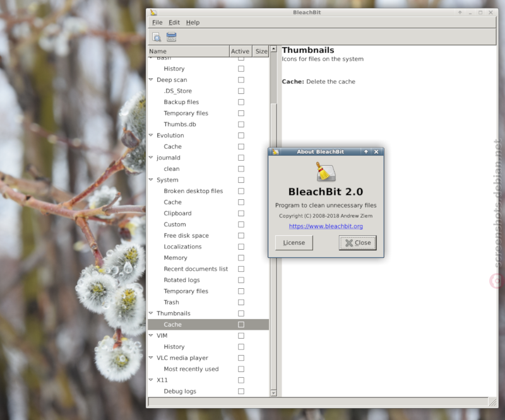Collapse the VIM group

click(x=151, y=335)
